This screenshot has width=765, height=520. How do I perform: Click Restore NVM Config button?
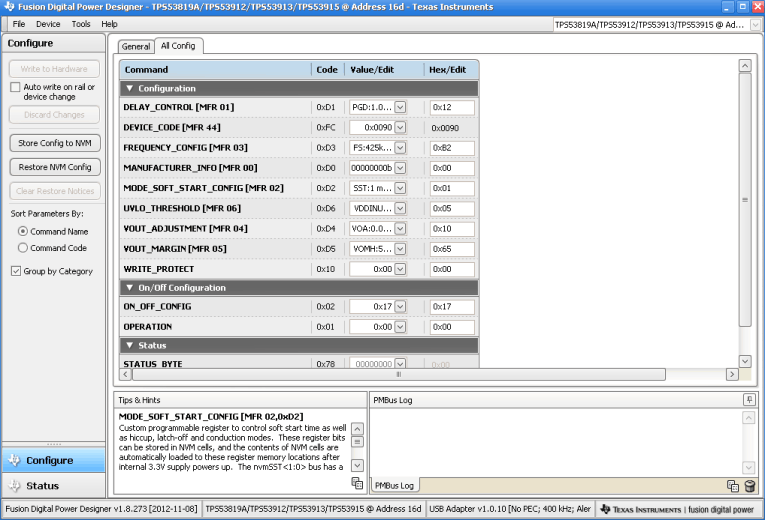coord(55,167)
